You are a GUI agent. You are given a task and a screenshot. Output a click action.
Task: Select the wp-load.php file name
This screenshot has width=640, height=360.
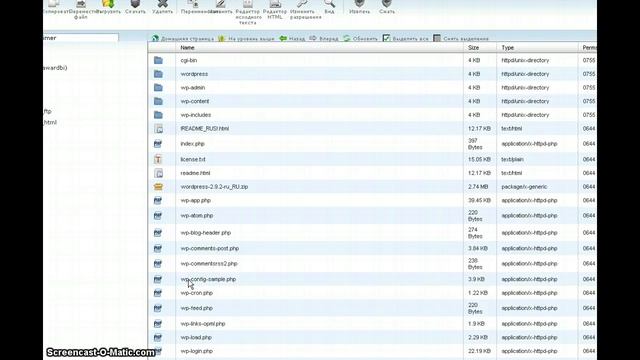(x=196, y=338)
